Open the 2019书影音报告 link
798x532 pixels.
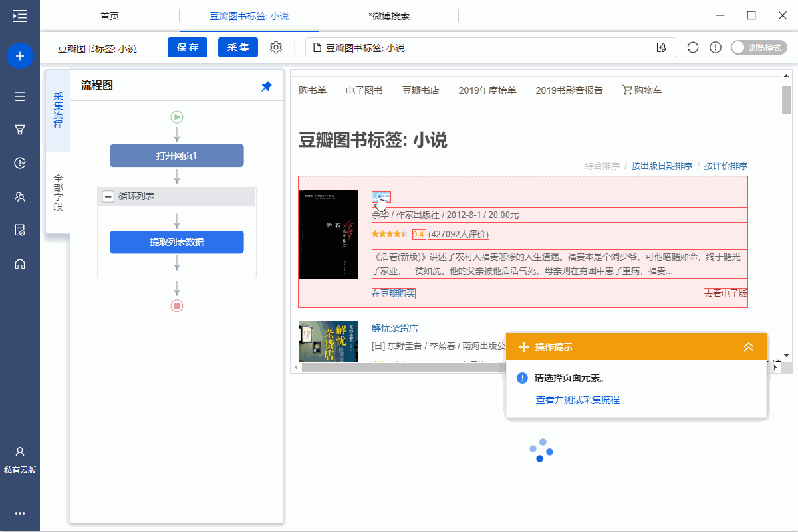(x=569, y=90)
